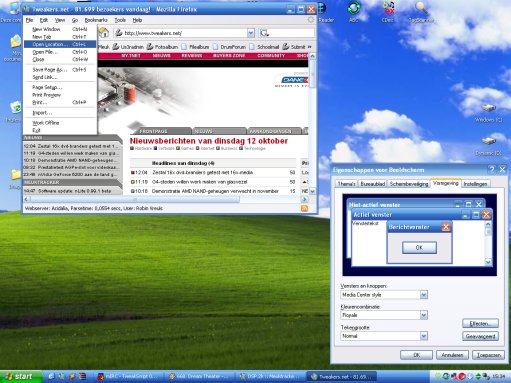Open the REVIEWS link in tweakers navigation
Screen dimensions: 511x383
[192, 56]
